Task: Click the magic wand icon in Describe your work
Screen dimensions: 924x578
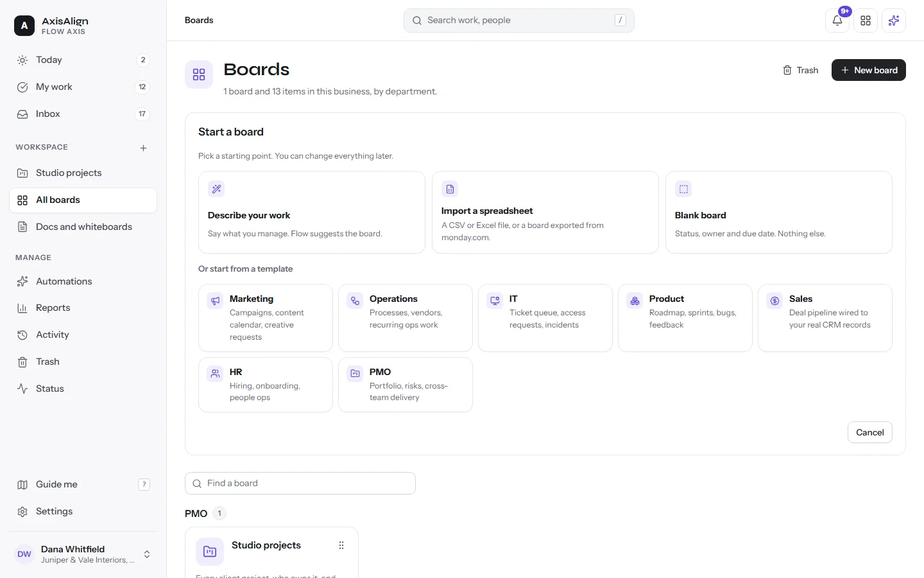Action: pyautogui.click(x=216, y=189)
